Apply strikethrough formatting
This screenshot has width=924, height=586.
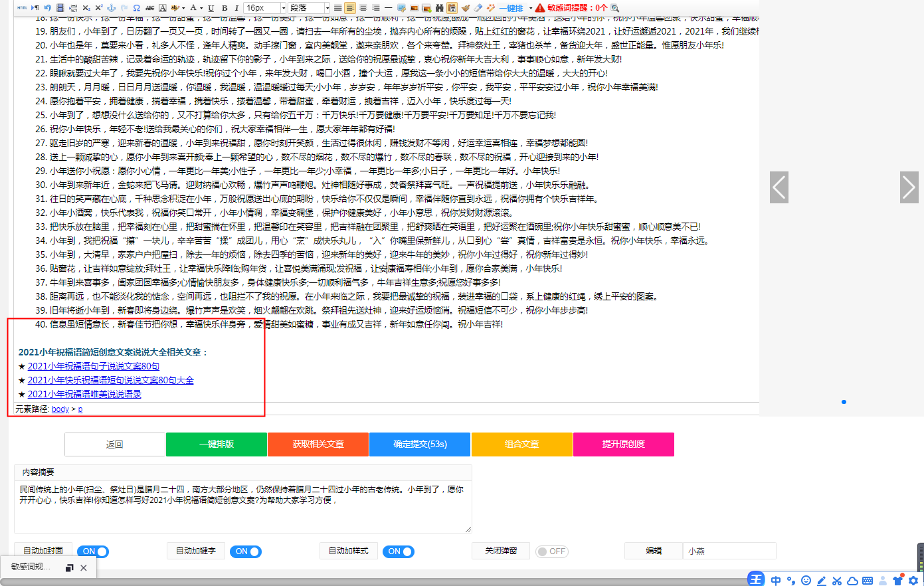click(149, 8)
